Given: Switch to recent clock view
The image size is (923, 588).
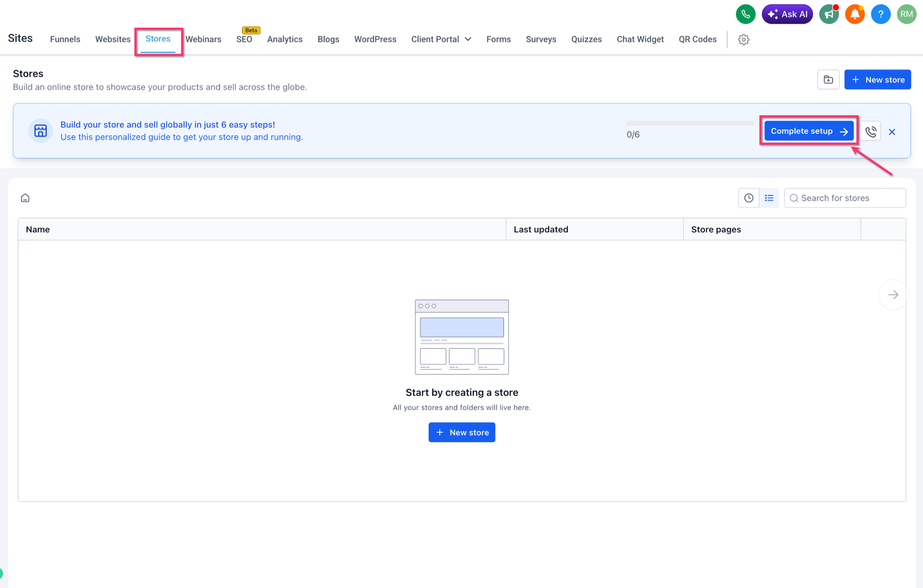Looking at the screenshot, I should (748, 198).
